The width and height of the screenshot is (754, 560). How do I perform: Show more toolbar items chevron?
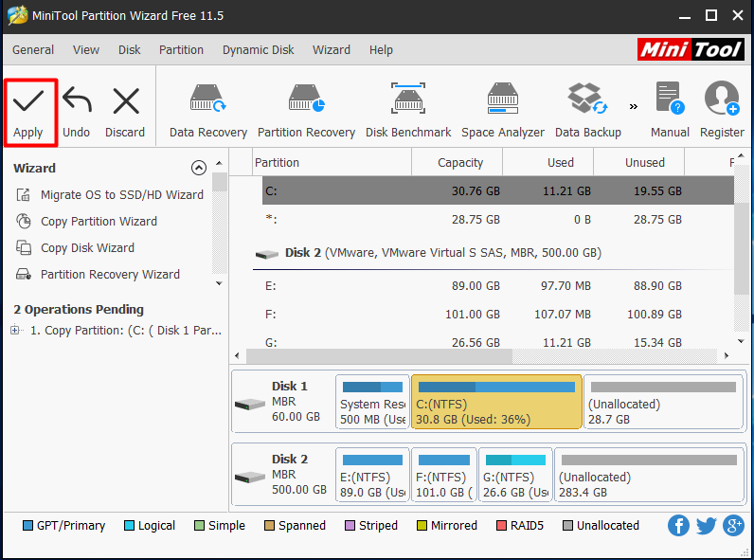click(634, 106)
